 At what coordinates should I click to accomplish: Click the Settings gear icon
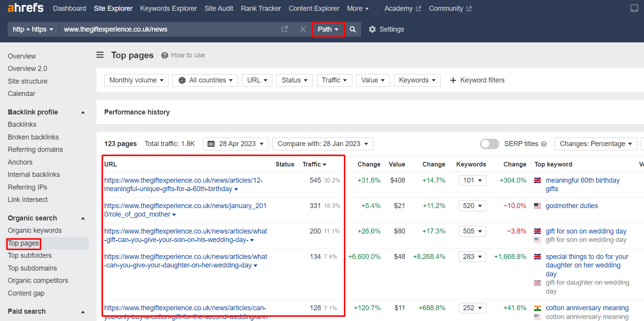pyautogui.click(x=372, y=29)
